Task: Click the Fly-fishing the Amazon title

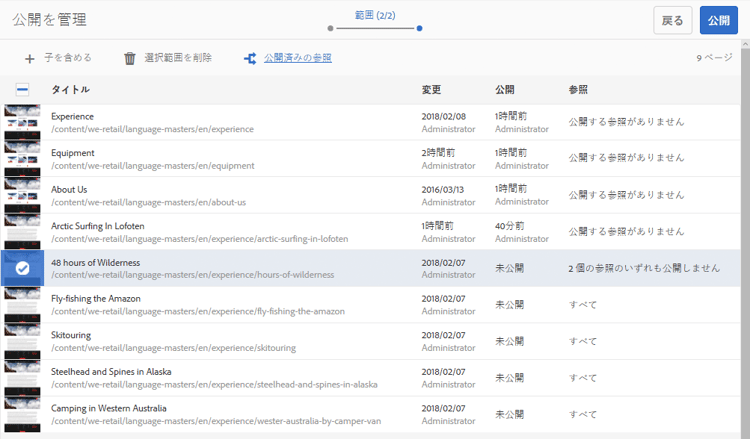Action: point(96,299)
